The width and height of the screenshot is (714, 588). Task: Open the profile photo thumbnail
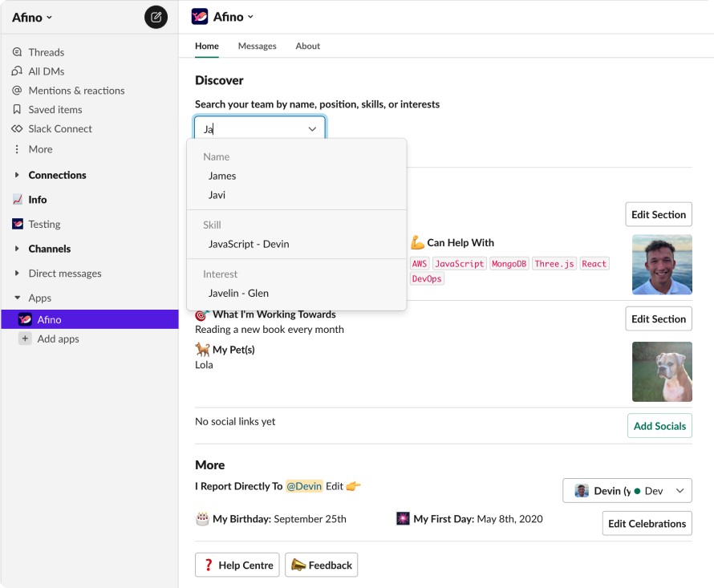coord(662,264)
